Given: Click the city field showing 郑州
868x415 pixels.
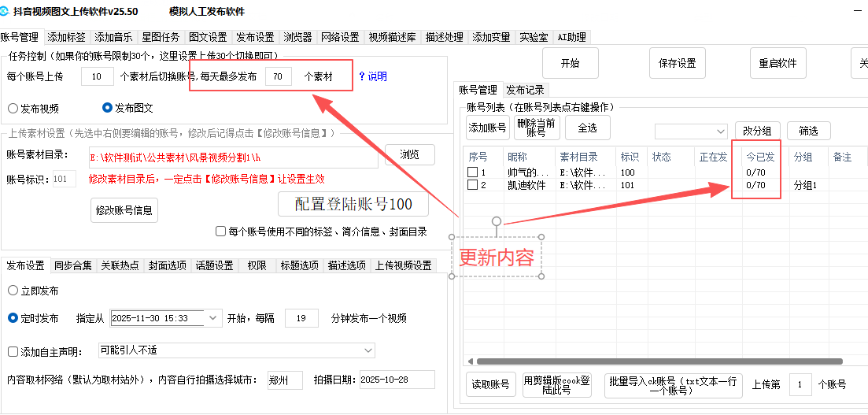Looking at the screenshot, I should pyautogui.click(x=285, y=380).
